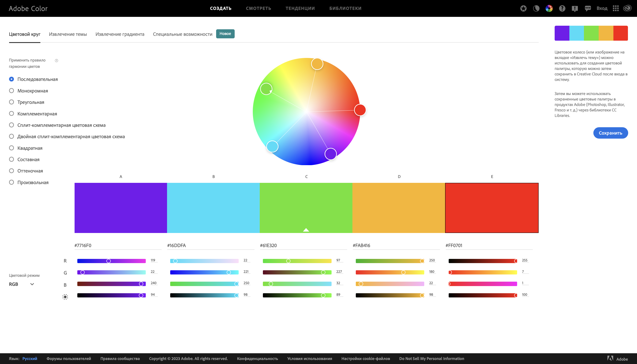Screen dimensions: 637x364
Task: Select green swatch C
Action: [306, 208]
